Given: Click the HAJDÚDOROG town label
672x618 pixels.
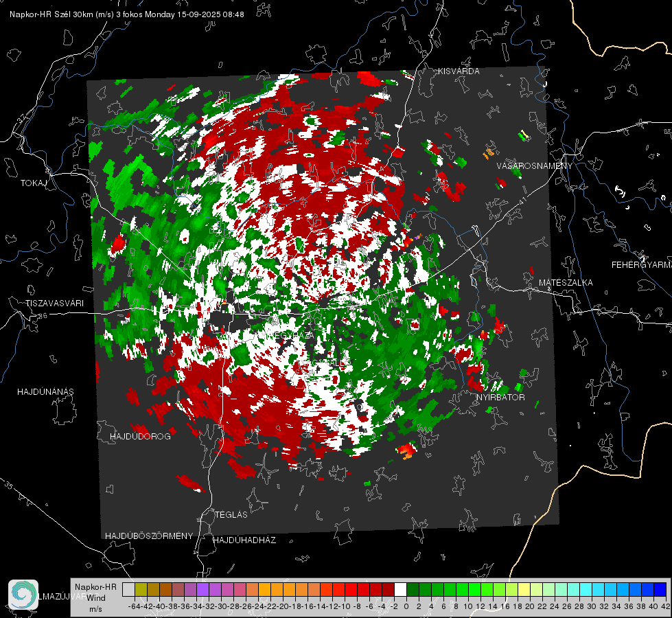Looking at the screenshot, I should [140, 436].
